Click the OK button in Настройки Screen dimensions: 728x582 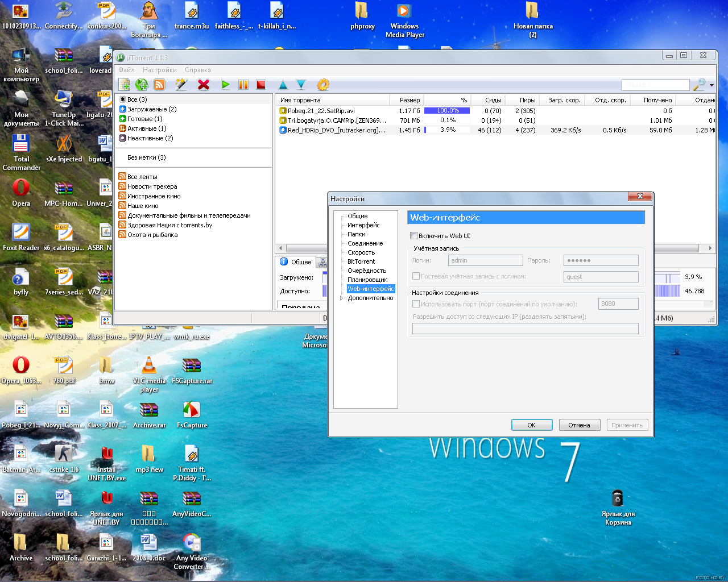(532, 425)
